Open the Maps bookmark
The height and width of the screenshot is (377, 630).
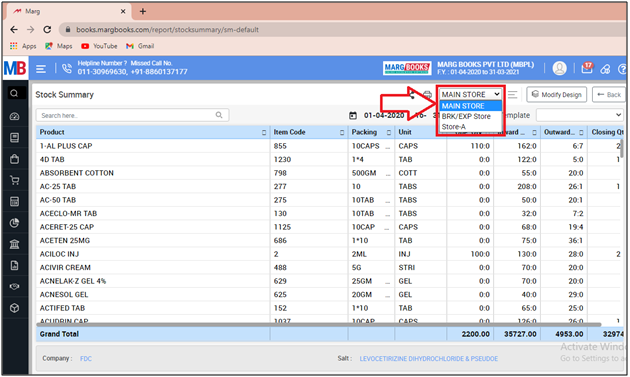(59, 46)
